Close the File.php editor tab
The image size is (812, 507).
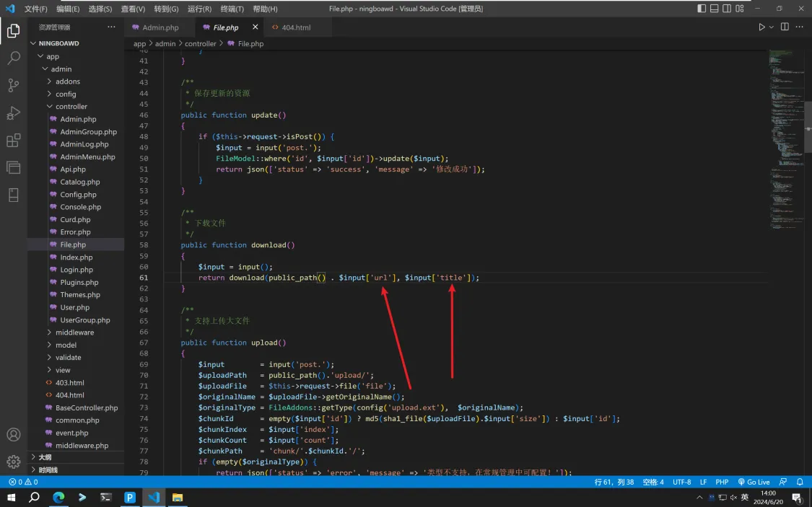[255, 27]
